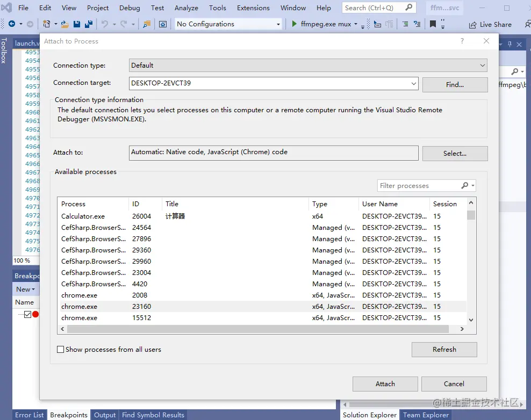
Task: Click the Attach button
Action: (x=385, y=383)
